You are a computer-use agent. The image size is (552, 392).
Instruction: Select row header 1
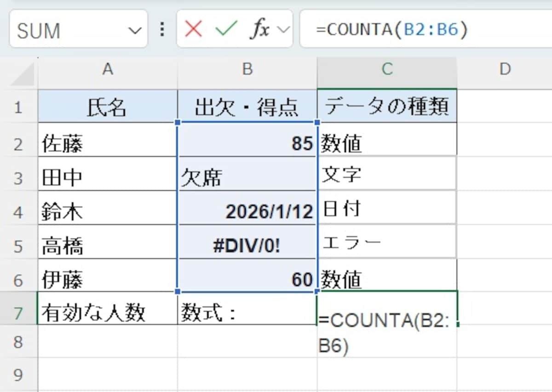tap(18, 106)
